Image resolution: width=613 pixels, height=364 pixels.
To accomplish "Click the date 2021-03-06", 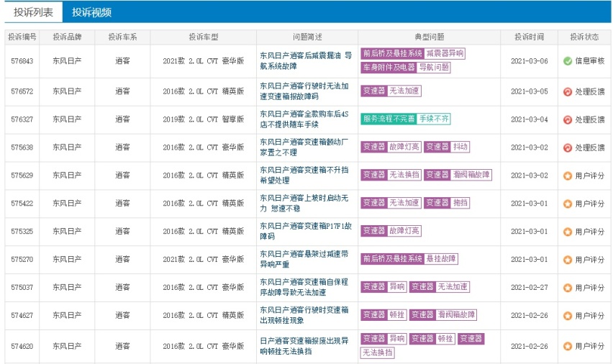I will click(530, 61).
